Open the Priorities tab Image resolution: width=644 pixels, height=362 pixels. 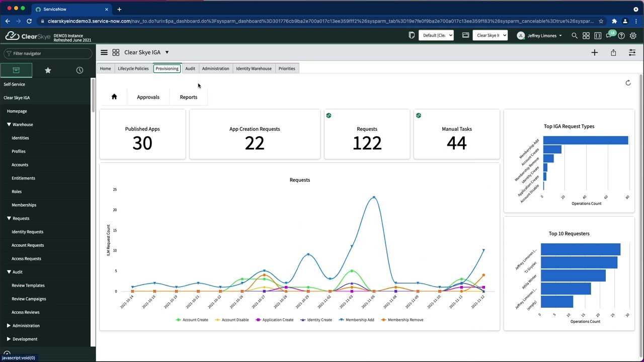pos(287,68)
